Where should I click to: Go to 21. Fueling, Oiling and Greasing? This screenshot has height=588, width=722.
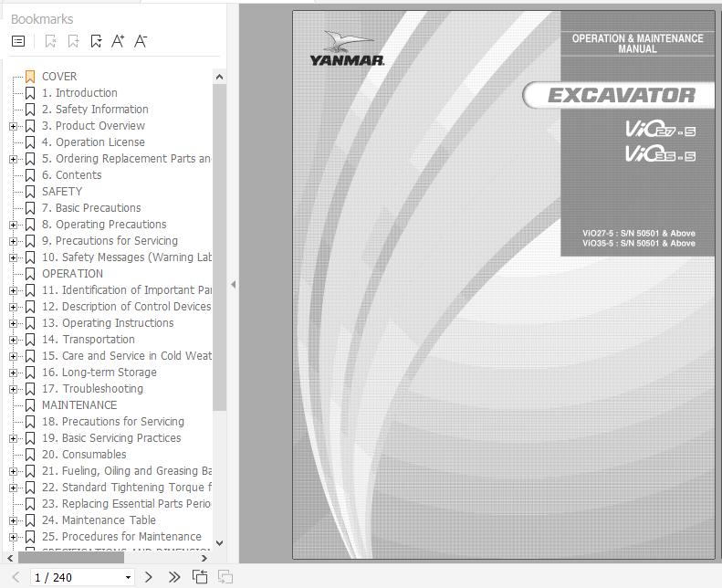click(127, 471)
